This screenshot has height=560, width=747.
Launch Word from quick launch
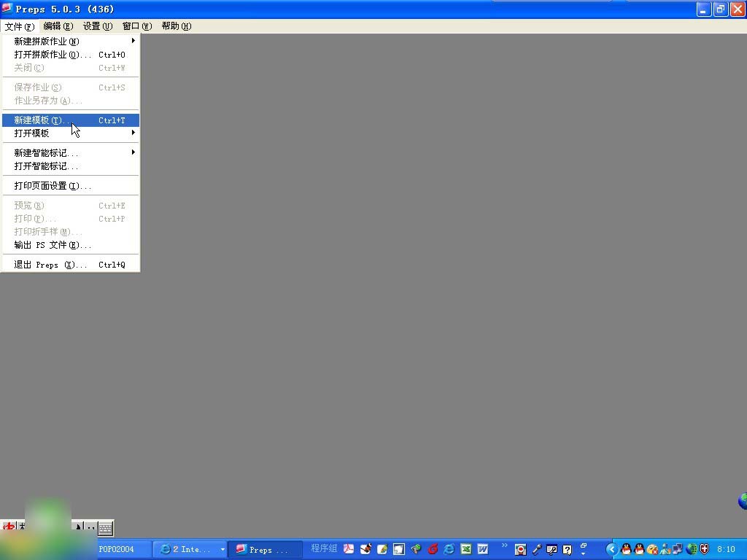click(x=483, y=549)
